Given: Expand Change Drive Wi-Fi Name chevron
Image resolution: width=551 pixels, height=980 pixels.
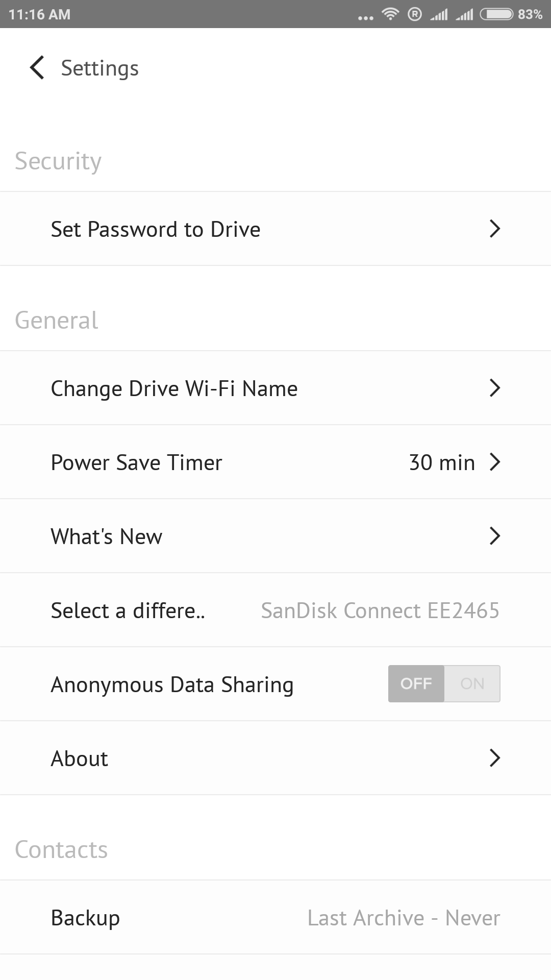Looking at the screenshot, I should (494, 388).
